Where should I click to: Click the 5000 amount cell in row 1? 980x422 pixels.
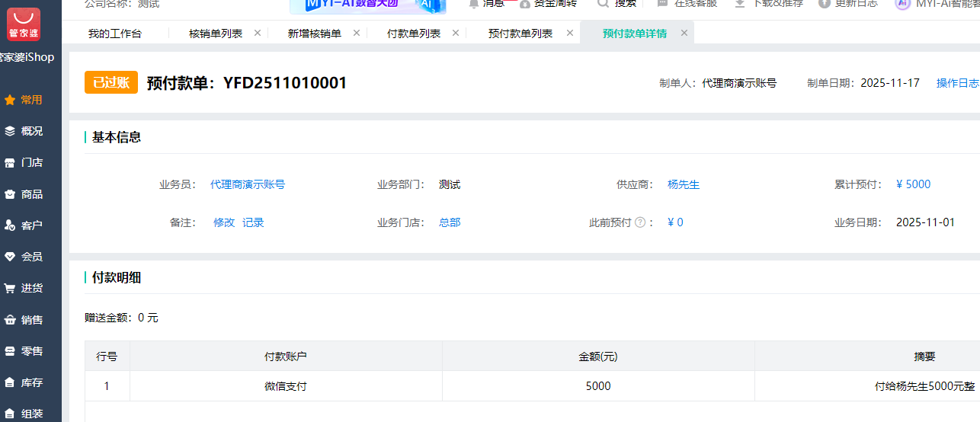point(598,386)
